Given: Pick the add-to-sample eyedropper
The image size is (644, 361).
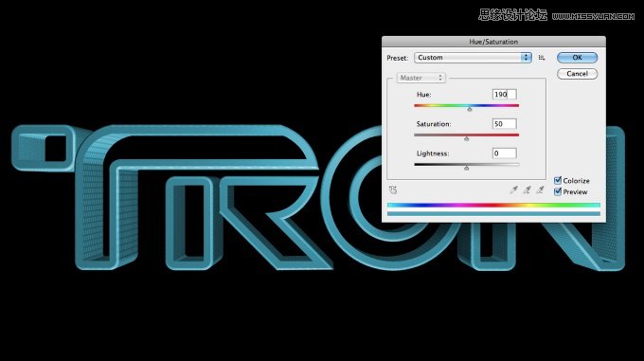Looking at the screenshot, I should [527, 190].
